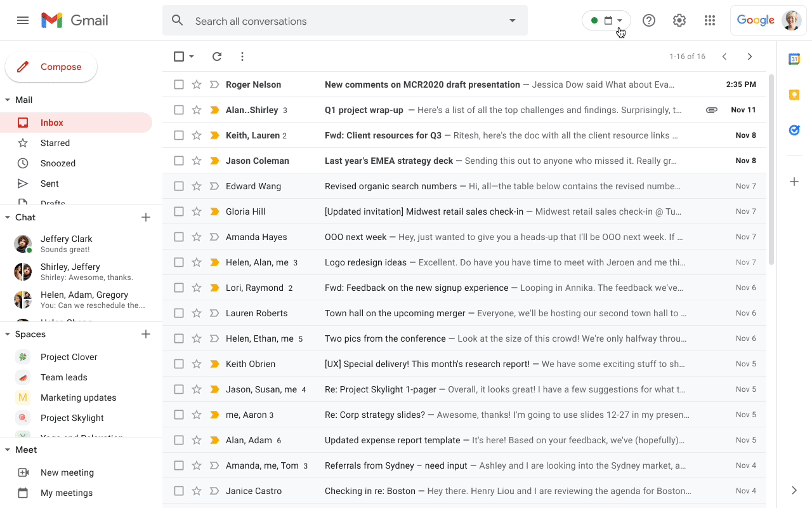Image resolution: width=812 pixels, height=508 pixels.
Task: Open the Starred folder
Action: (x=76, y=143)
